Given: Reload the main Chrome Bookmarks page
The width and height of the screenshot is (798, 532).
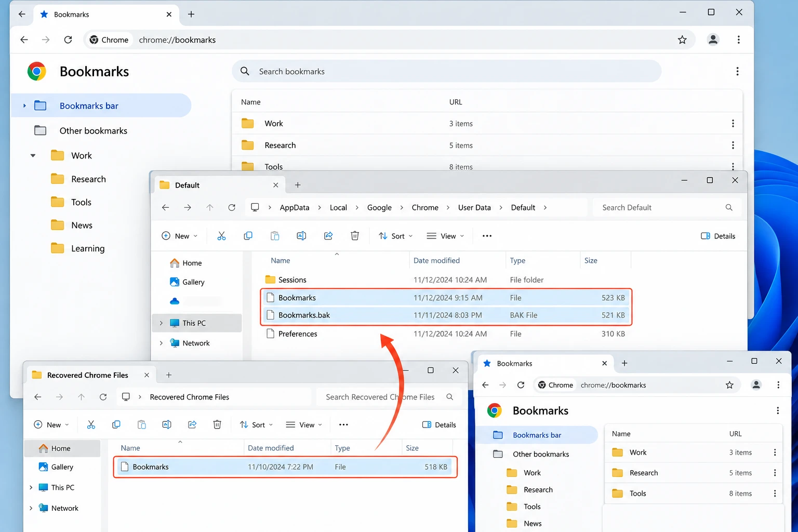Looking at the screenshot, I should point(68,40).
